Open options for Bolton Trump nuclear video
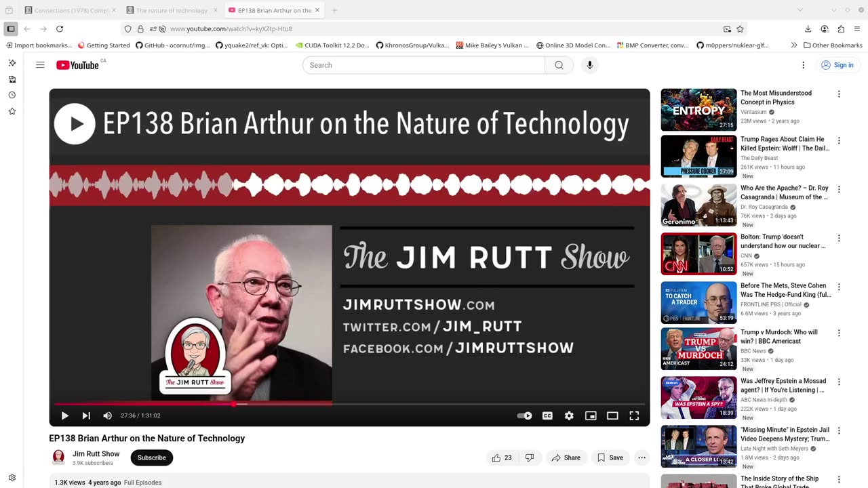The image size is (868, 488). pos(839,238)
